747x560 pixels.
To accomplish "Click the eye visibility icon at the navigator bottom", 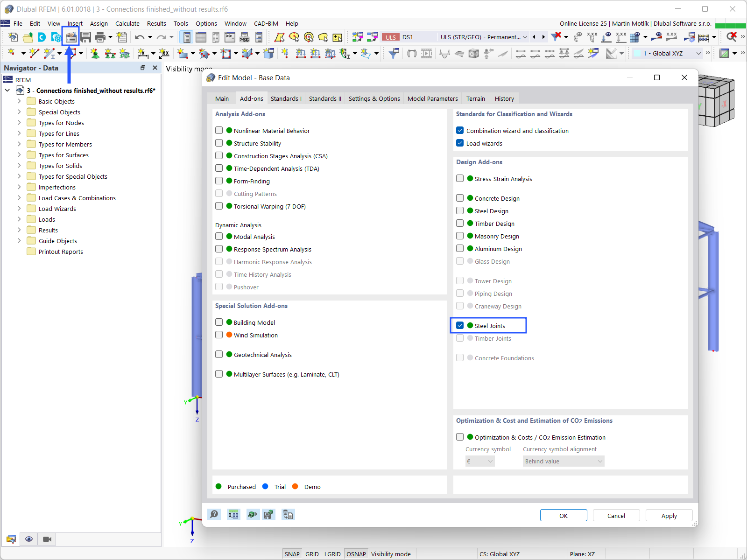I will (x=29, y=539).
